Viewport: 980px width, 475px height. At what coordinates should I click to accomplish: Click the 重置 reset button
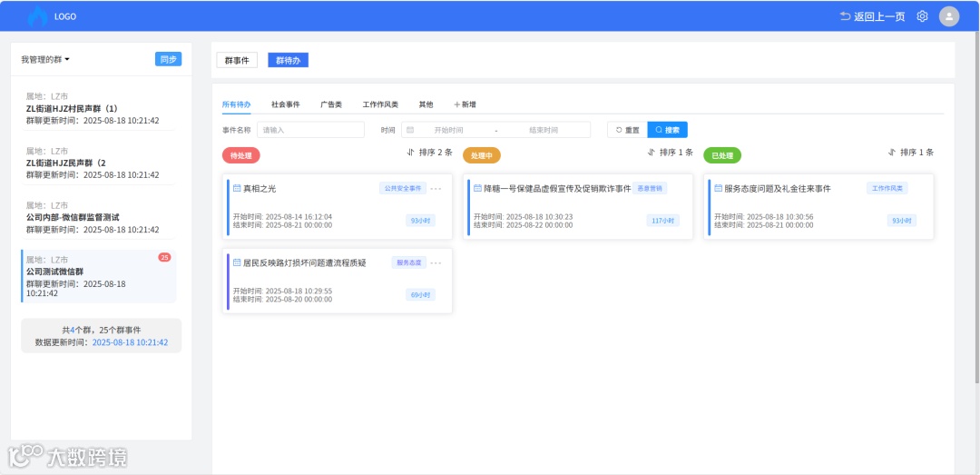coord(628,130)
